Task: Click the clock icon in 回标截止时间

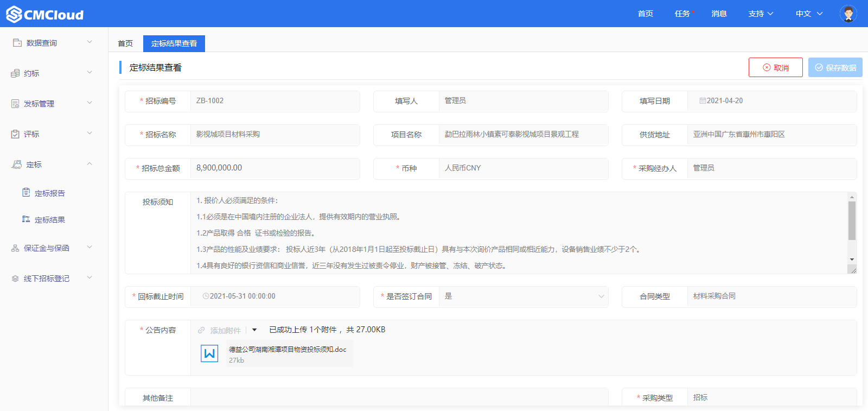Action: tap(206, 296)
